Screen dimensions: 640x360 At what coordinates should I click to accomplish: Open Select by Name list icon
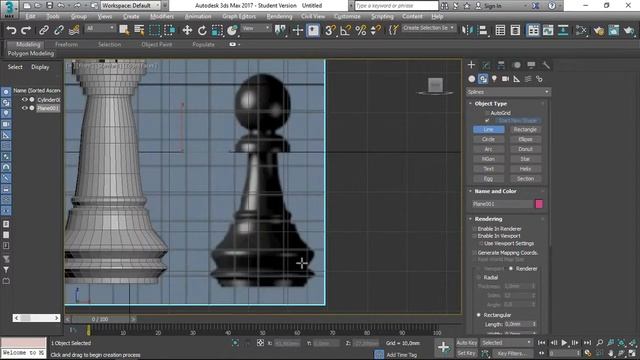pyautogui.click(x=139, y=31)
